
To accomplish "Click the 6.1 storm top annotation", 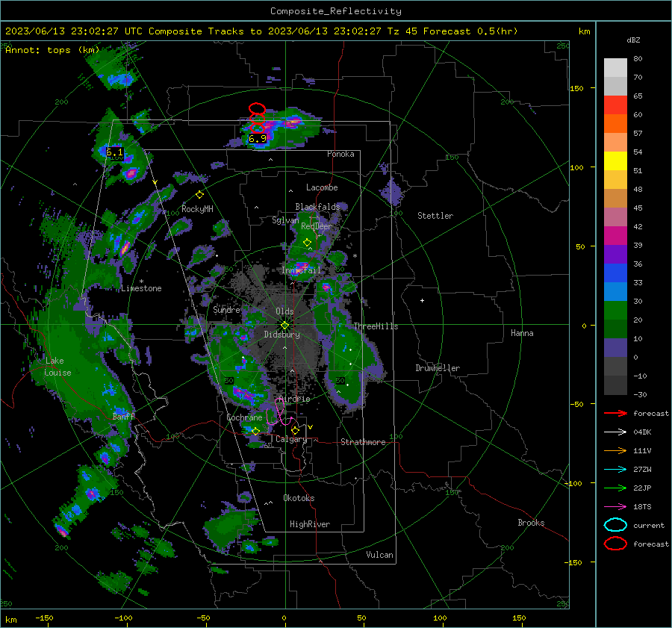I will pos(114,152).
